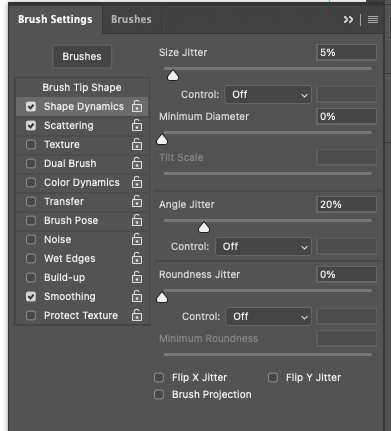The width and height of the screenshot is (391, 431).
Task: Select the Brush Settings tab
Action: coord(55,19)
